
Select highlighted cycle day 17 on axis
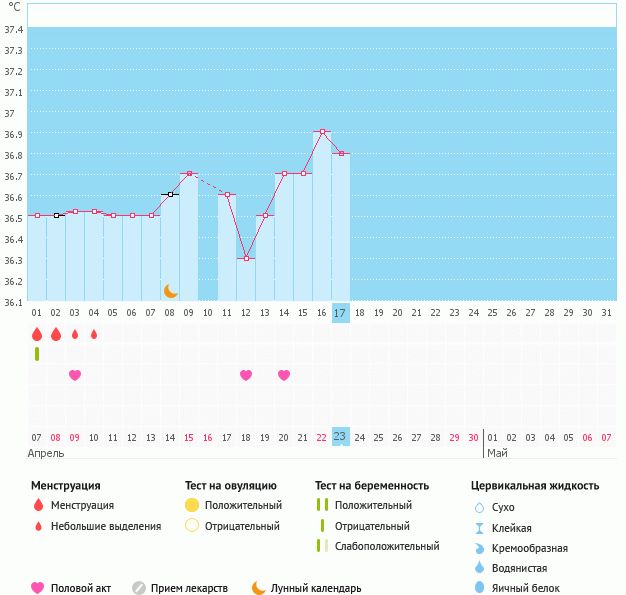(x=340, y=313)
